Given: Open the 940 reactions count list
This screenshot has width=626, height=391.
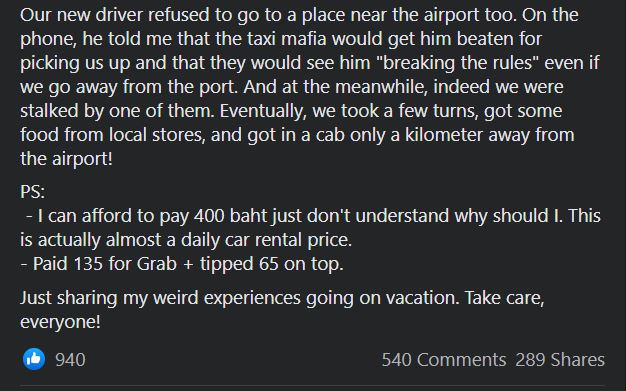Looking at the screenshot, I should click(x=70, y=359).
